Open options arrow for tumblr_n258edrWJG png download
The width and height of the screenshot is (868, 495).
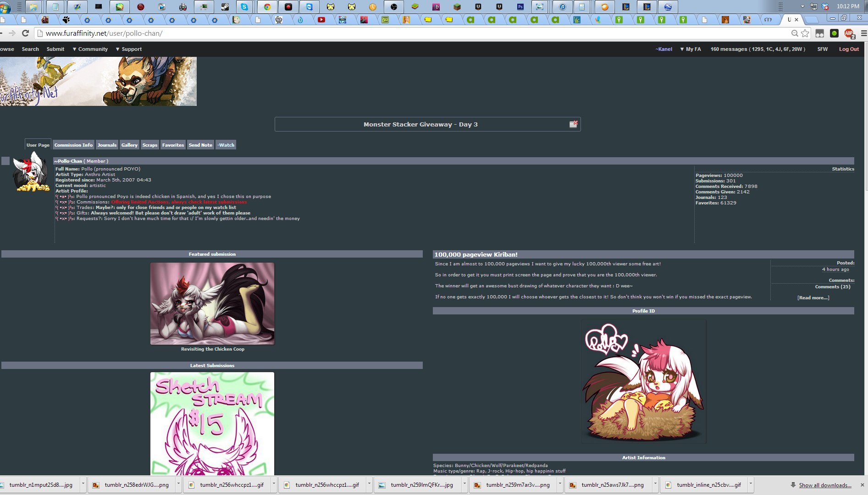click(x=178, y=484)
